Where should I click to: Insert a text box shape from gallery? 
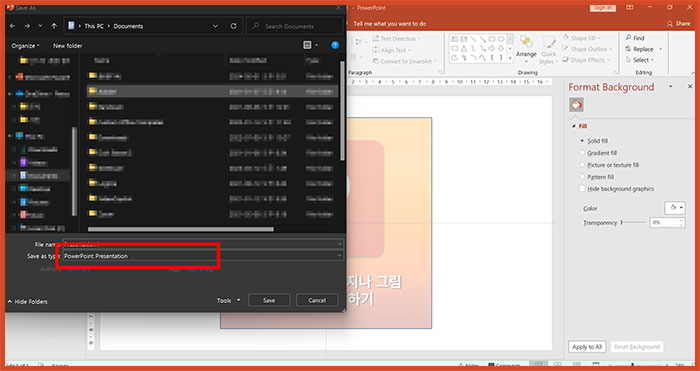(454, 39)
